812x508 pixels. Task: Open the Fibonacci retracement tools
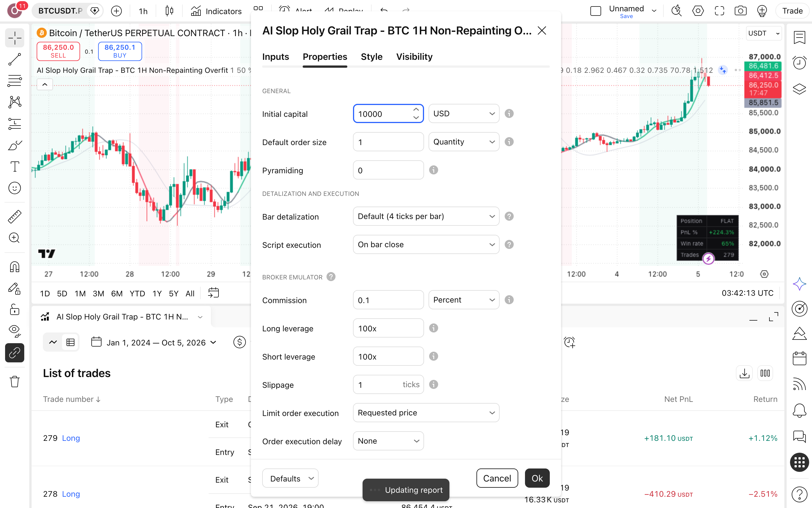coord(14,81)
